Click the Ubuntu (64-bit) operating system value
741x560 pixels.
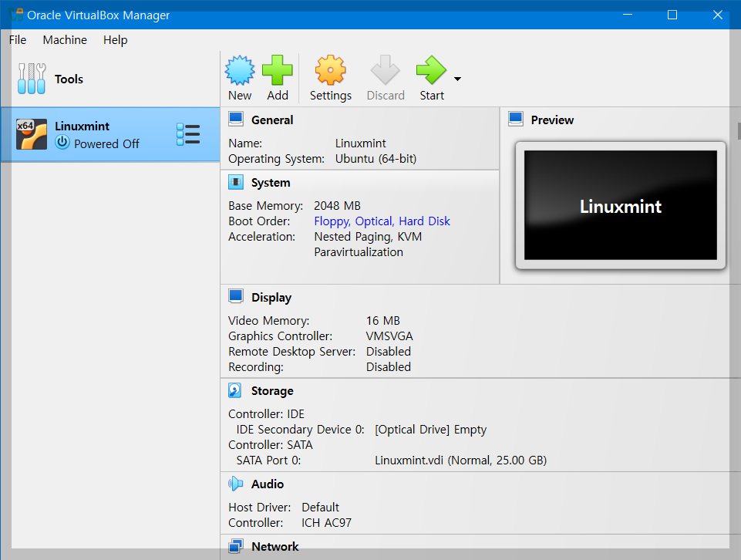click(x=376, y=159)
